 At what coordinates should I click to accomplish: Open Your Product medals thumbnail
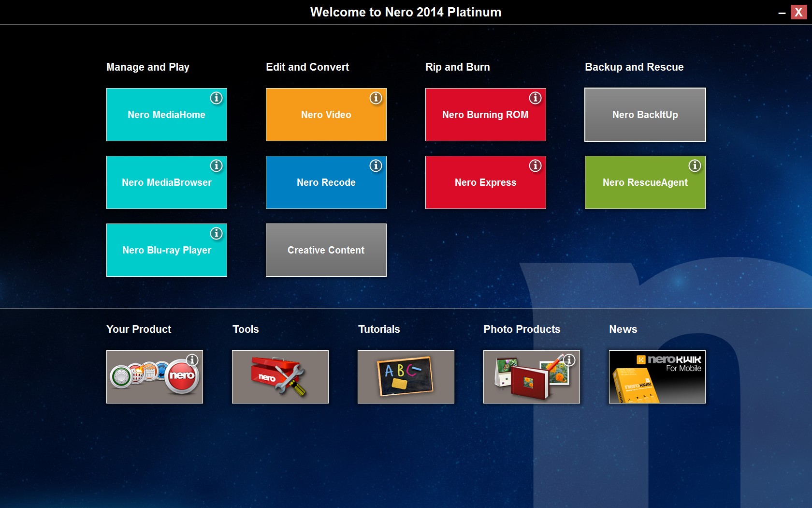[155, 377]
